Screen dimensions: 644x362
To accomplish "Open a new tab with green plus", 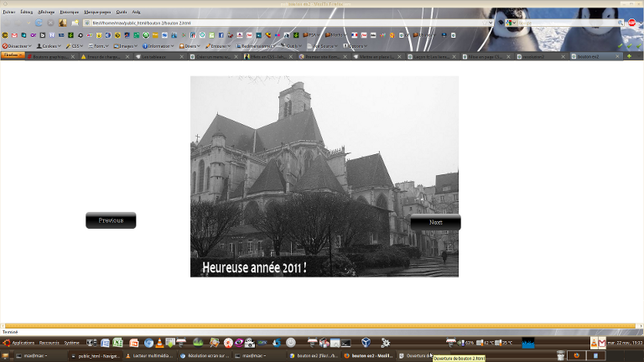I will point(629,56).
